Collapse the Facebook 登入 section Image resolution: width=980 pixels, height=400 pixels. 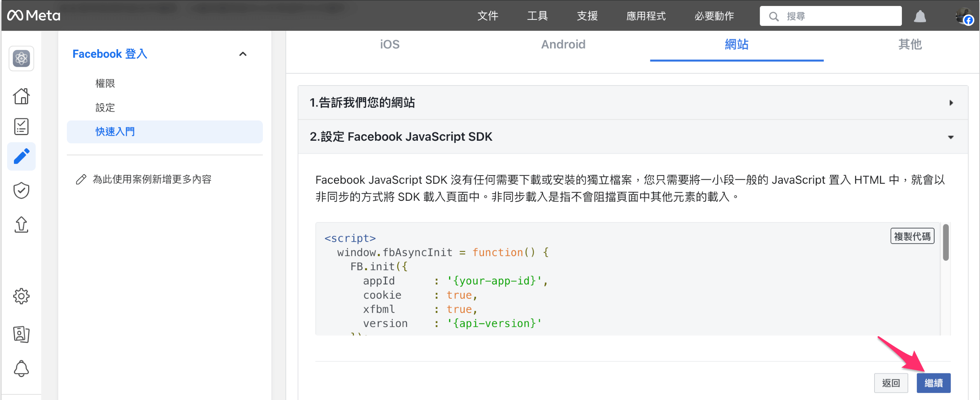(x=243, y=54)
